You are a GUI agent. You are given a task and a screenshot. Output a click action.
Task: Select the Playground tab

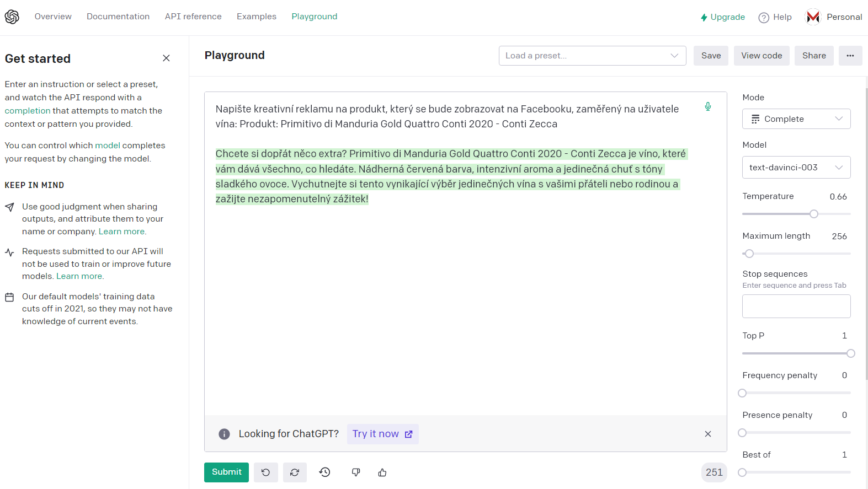coord(315,17)
